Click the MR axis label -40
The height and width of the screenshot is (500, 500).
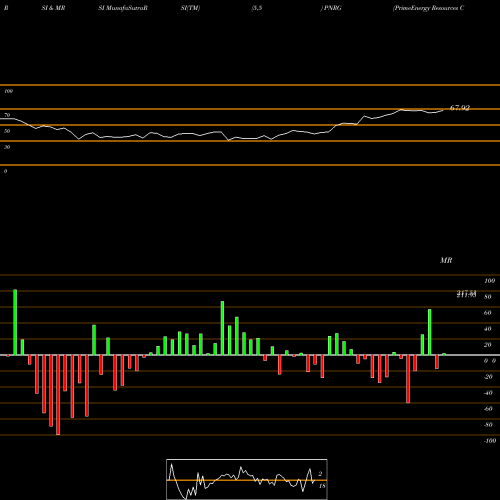pos(488,393)
